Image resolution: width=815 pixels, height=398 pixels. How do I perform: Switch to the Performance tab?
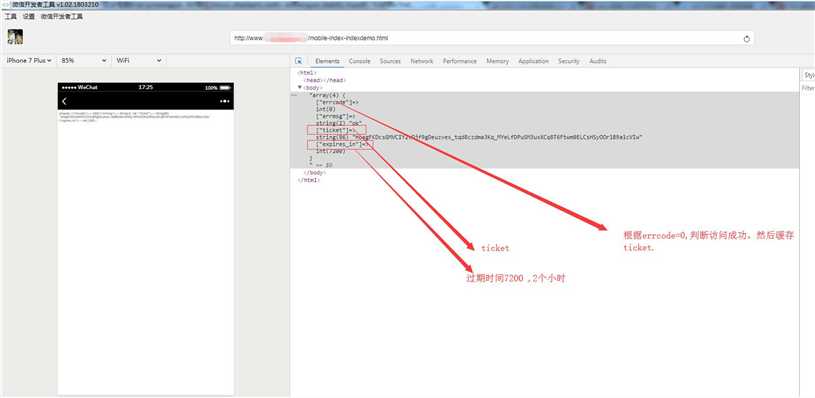click(459, 61)
